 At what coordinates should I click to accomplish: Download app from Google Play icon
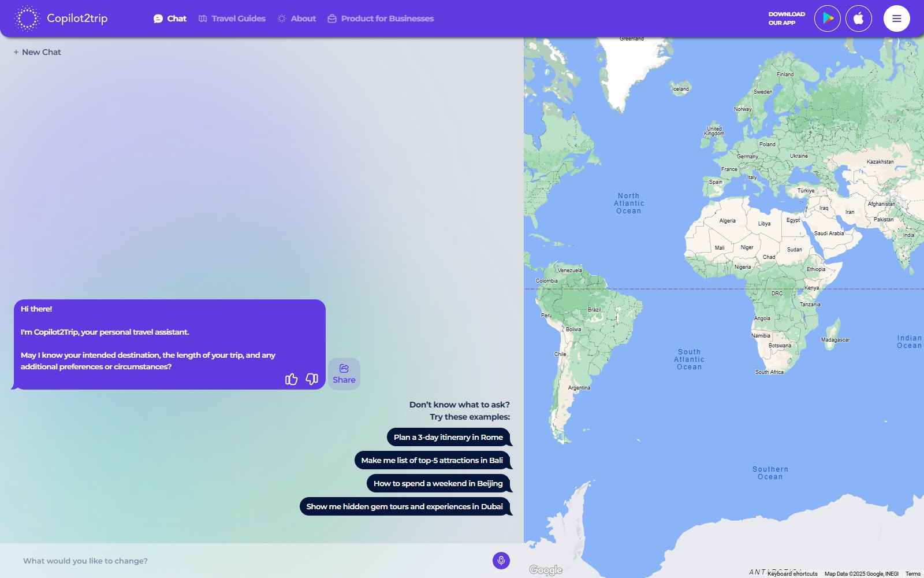pyautogui.click(x=828, y=18)
